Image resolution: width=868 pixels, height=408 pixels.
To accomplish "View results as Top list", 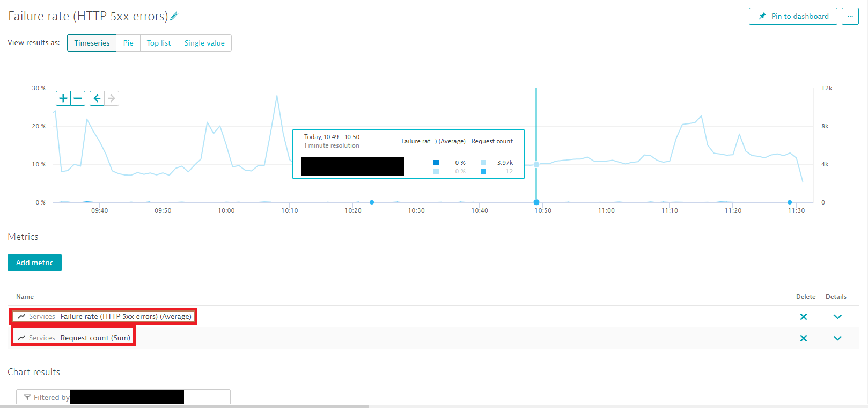I will pyautogui.click(x=159, y=43).
